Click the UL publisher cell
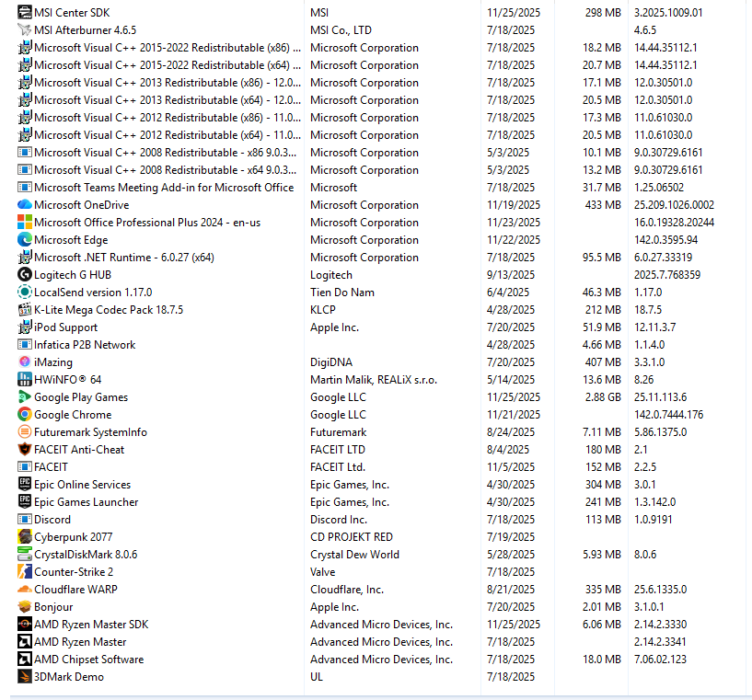This screenshot has height=700, width=752. (x=317, y=676)
